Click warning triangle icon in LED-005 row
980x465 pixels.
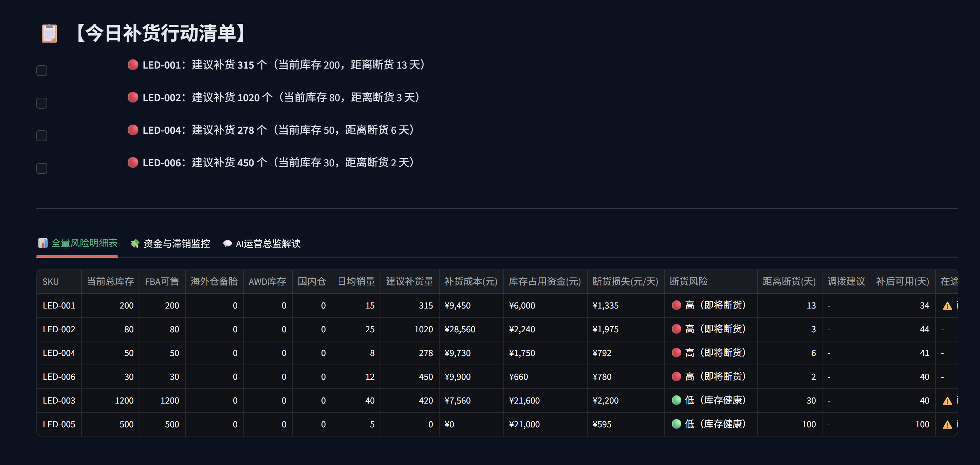(947, 424)
